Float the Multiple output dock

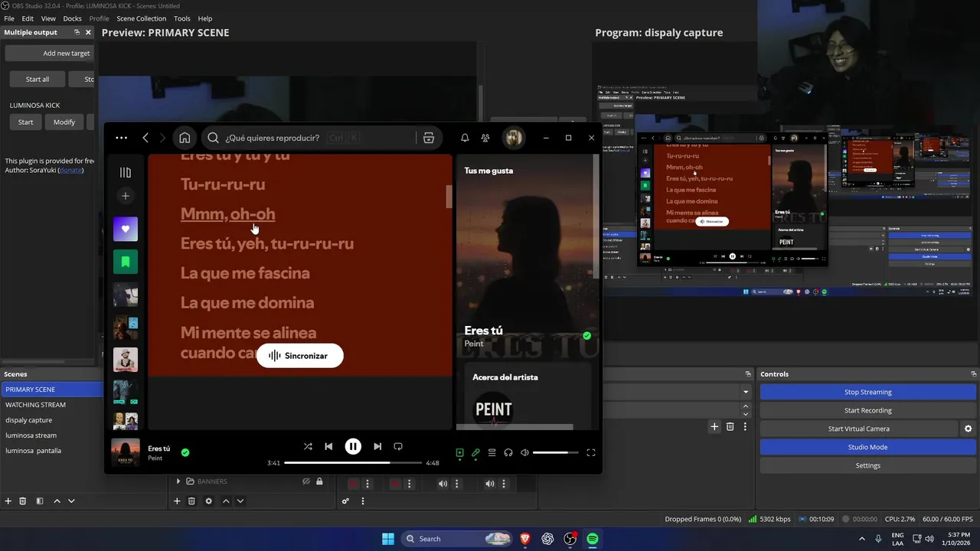click(77, 32)
